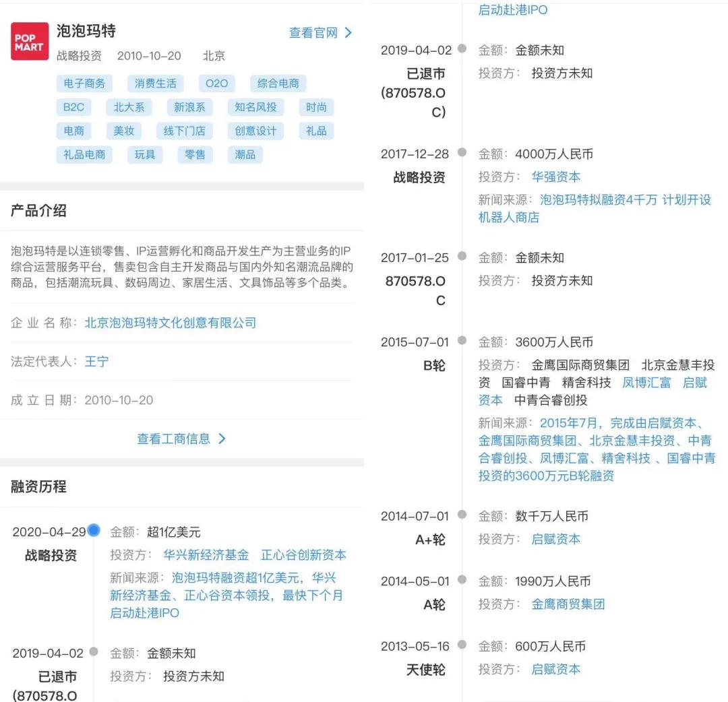Click the amount text 3600万人民币
Screen dimensions: 728x702
click(x=554, y=342)
